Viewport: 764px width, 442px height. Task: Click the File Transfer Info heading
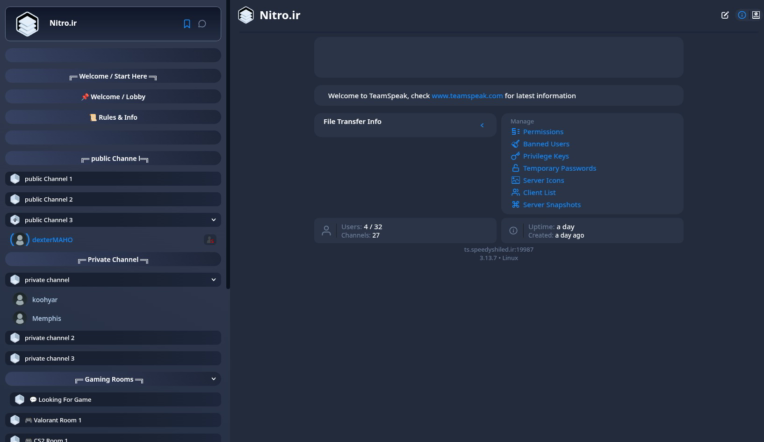point(352,121)
